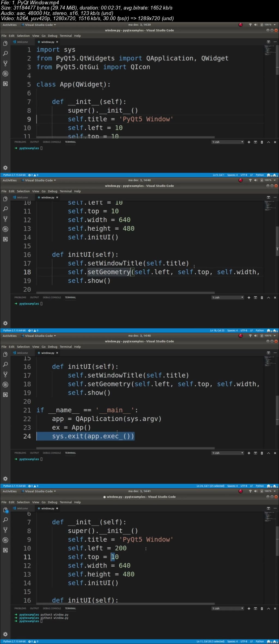Open Extensions icon in the 14:39 frame
This screenshot has width=279, height=644.
(x=5, y=84)
